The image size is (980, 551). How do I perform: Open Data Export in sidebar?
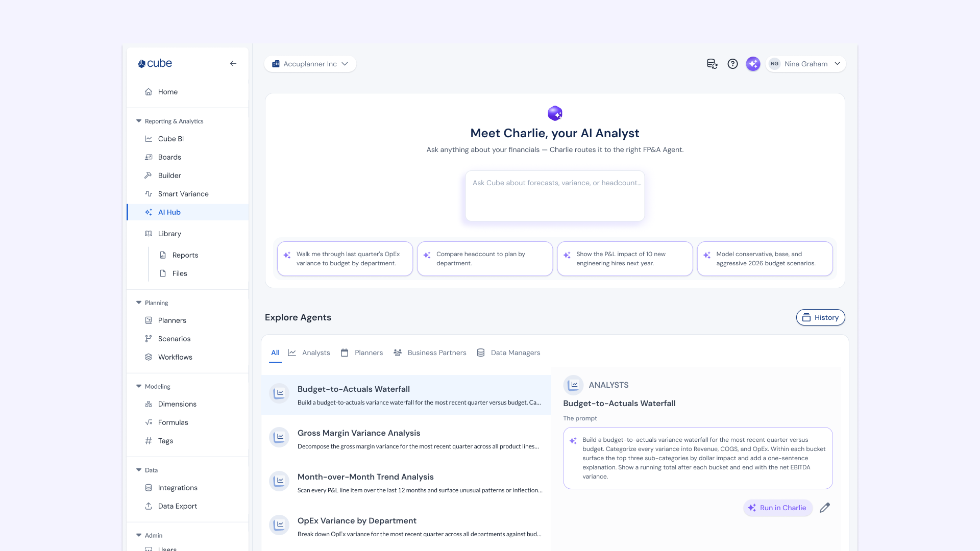188,506
